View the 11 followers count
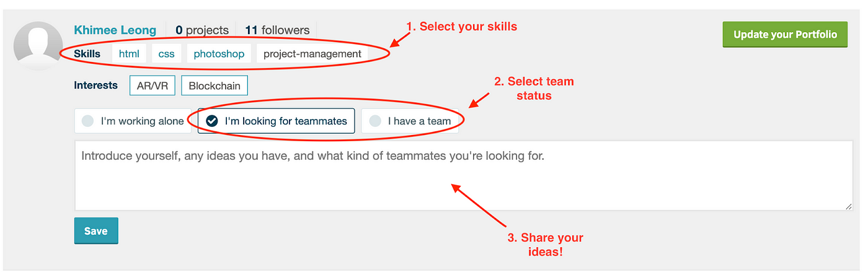This screenshot has width=868, height=280. (277, 30)
